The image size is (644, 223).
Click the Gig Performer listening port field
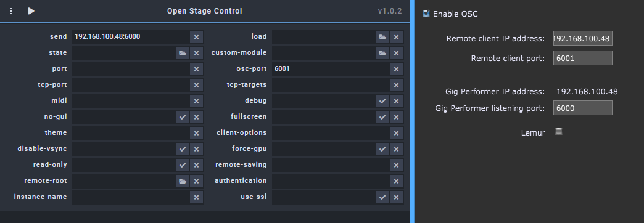coord(583,108)
